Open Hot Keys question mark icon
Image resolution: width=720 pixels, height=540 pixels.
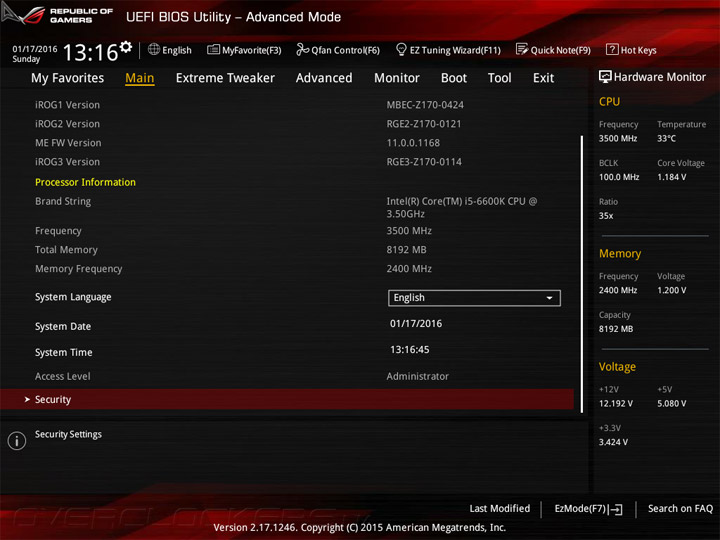click(612, 49)
